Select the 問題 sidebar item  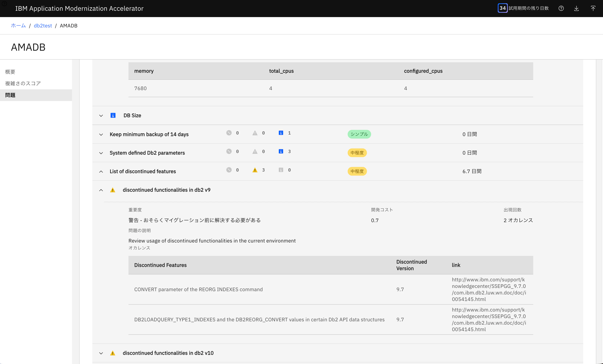pos(36,95)
